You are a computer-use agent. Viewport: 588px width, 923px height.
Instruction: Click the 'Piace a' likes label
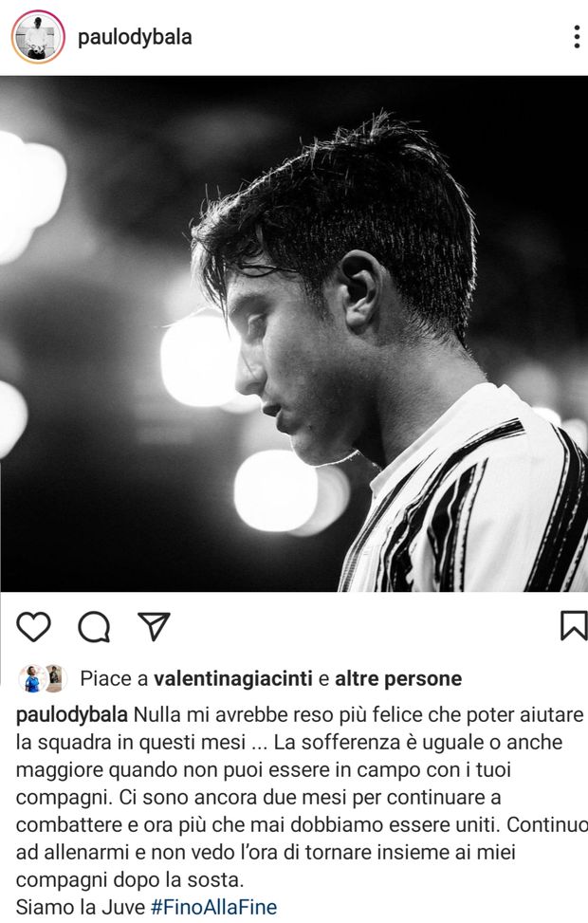coord(114,678)
